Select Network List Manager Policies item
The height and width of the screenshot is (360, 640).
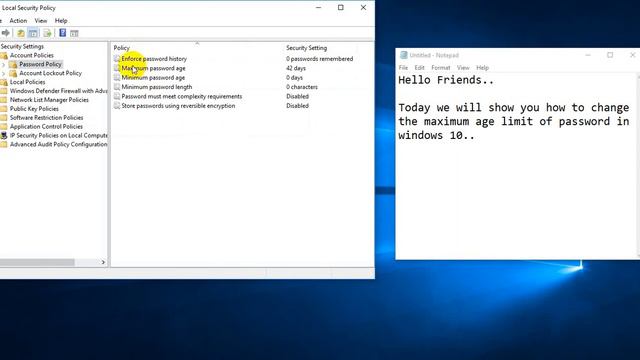49,100
